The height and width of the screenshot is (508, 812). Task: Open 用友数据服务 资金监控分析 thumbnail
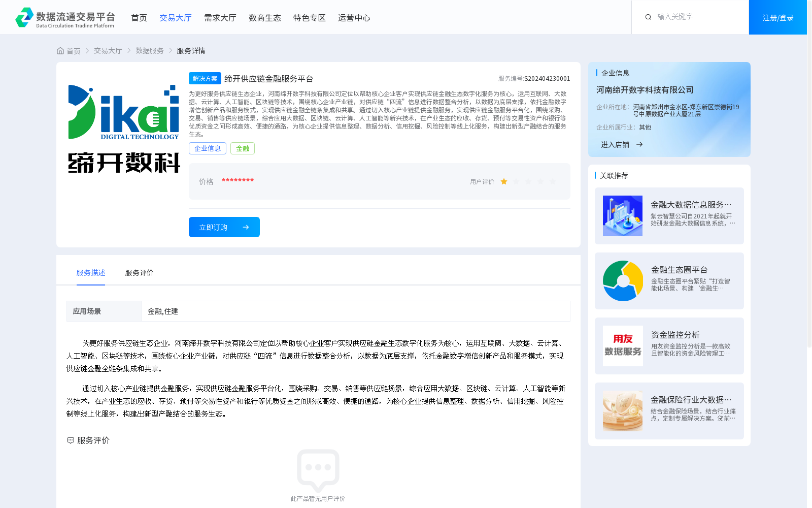point(623,346)
